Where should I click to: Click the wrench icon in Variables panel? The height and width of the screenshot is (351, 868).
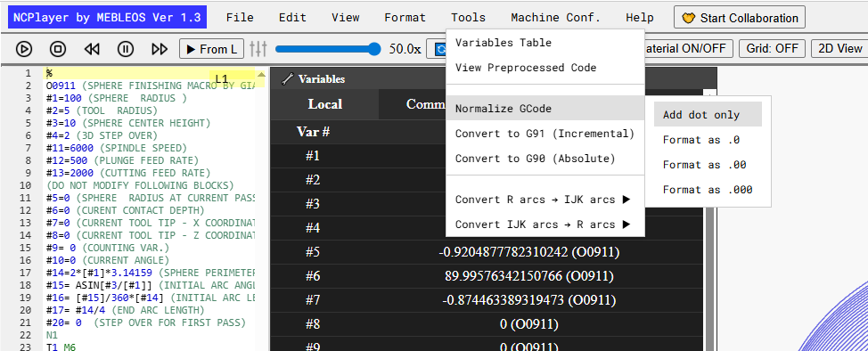287,79
